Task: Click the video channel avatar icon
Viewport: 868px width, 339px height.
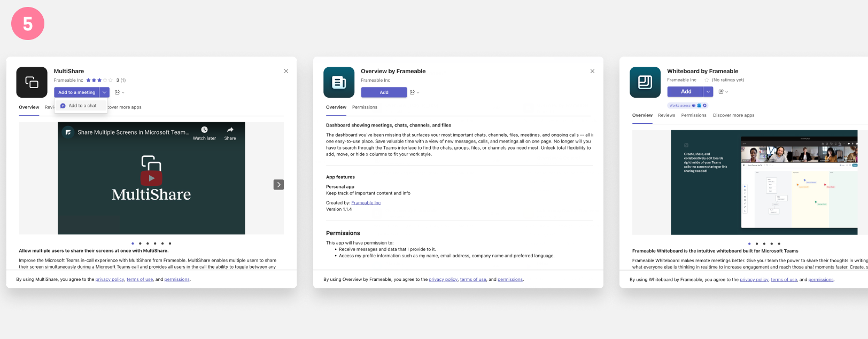Action: [68, 132]
